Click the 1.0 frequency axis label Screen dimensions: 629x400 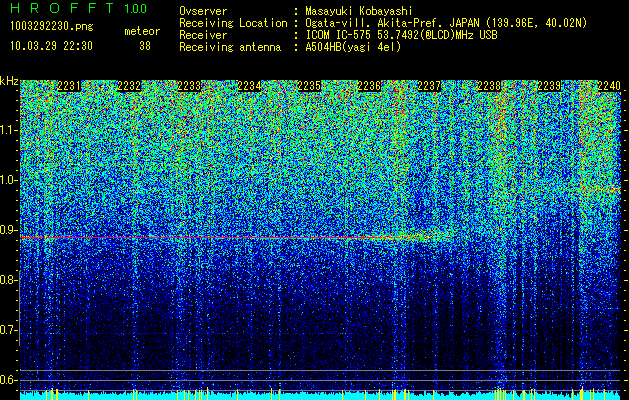pos(9,181)
